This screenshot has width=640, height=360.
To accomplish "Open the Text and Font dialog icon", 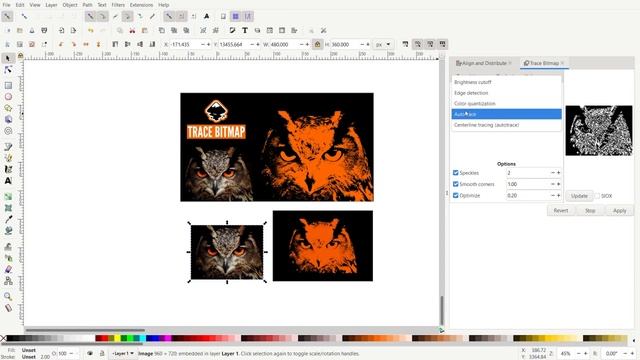I will point(244,31).
